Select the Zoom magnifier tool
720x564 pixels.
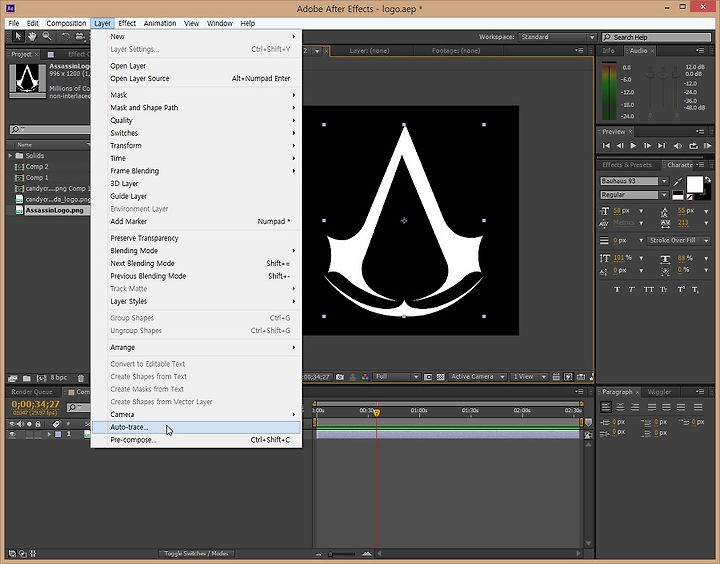(x=47, y=36)
